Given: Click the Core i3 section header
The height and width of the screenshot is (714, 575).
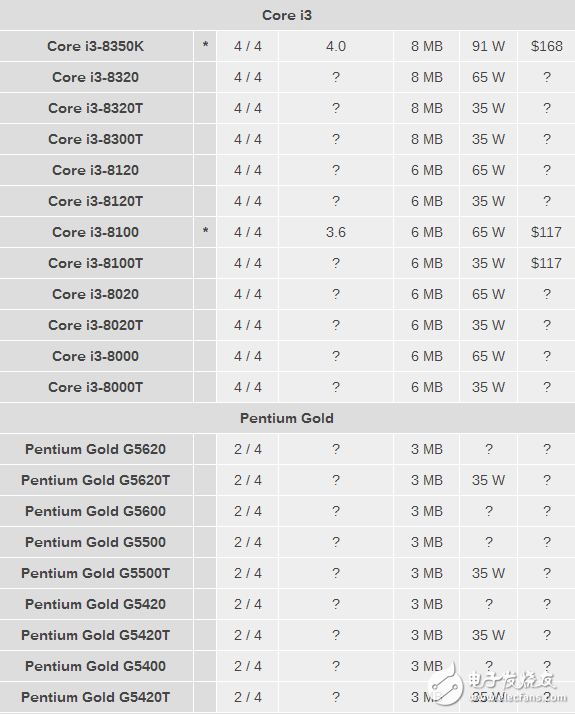Looking at the screenshot, I should tap(287, 15).
